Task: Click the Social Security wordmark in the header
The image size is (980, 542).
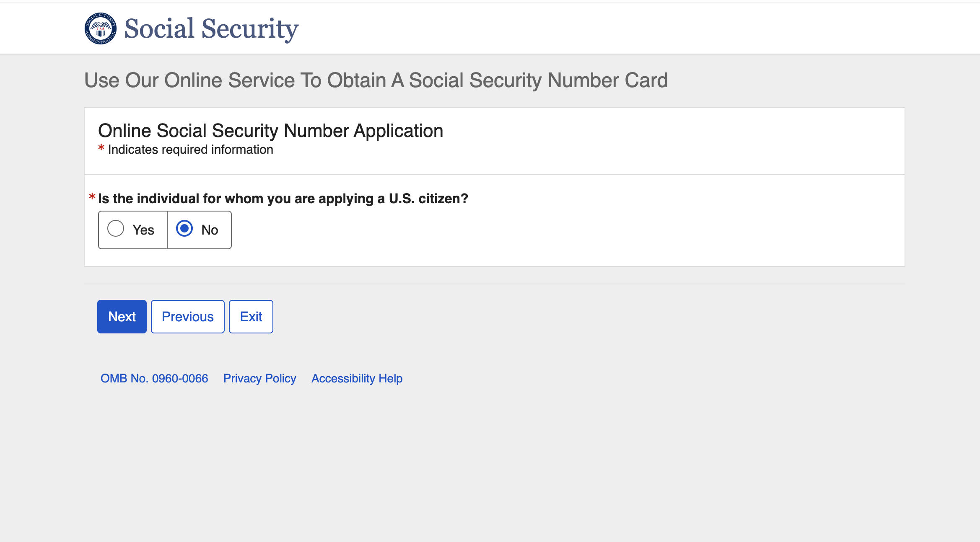Action: pyautogui.click(x=211, y=28)
